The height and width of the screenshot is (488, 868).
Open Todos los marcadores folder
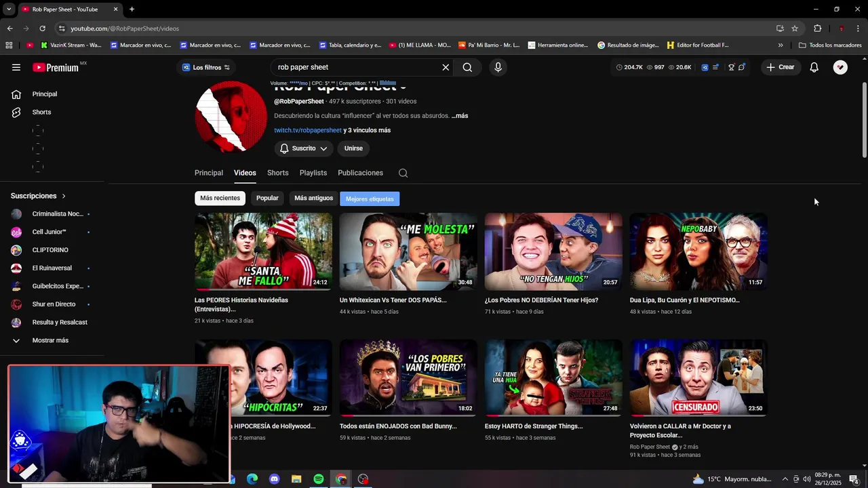point(830,45)
